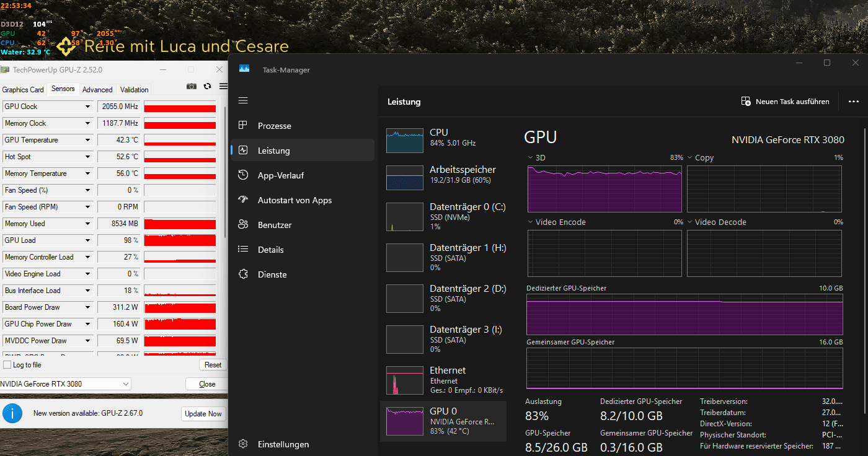Click the Prozesse icon in sidebar

point(243,126)
